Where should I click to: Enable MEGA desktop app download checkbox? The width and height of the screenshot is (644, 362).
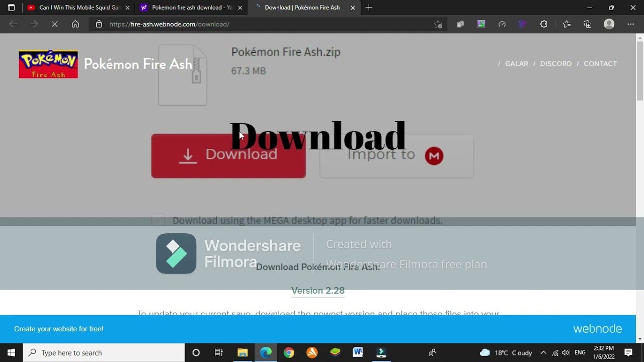tap(158, 220)
